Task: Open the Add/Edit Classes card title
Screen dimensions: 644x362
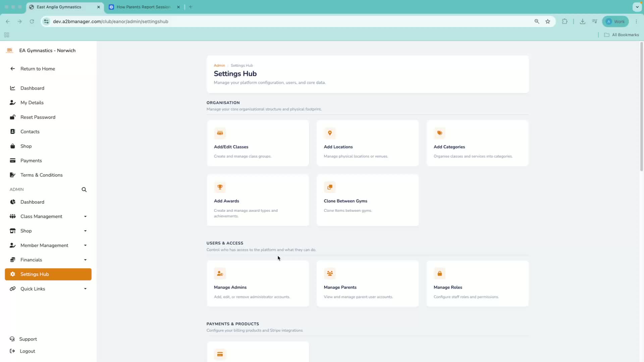Action: point(231,147)
